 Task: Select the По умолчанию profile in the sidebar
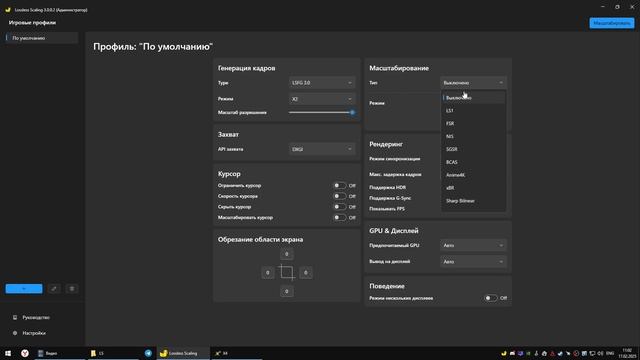(41, 38)
